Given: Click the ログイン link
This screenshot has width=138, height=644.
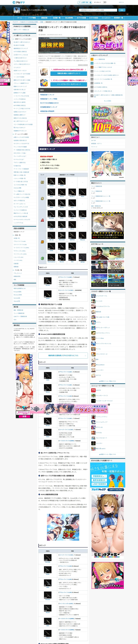Looking at the screenshot, I should [x=121, y=2].
